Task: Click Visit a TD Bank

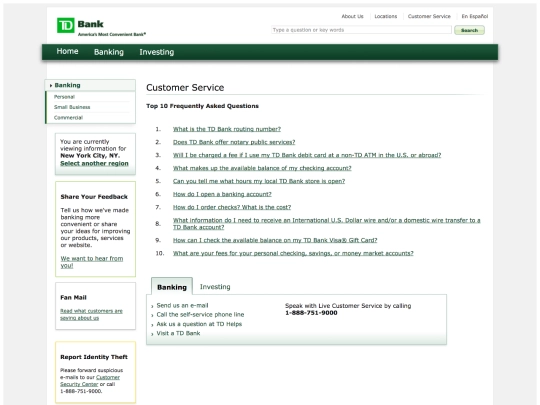Action: pyautogui.click(x=178, y=333)
